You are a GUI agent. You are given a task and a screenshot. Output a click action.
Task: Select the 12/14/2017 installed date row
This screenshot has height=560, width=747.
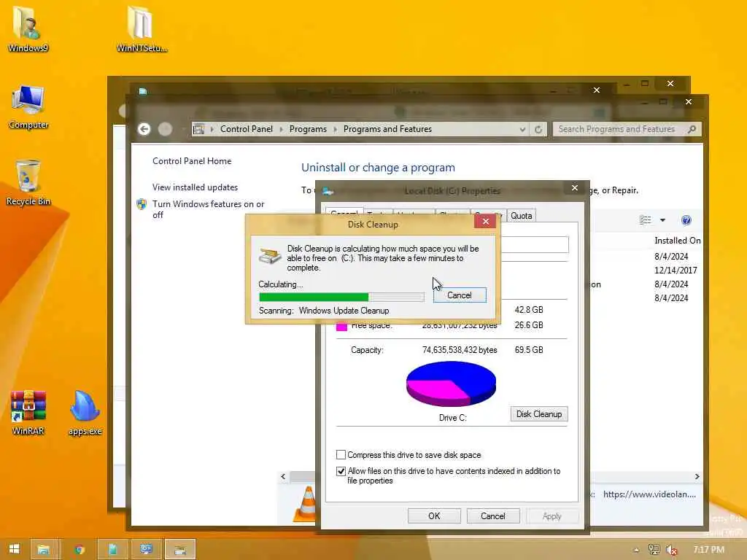click(x=675, y=270)
